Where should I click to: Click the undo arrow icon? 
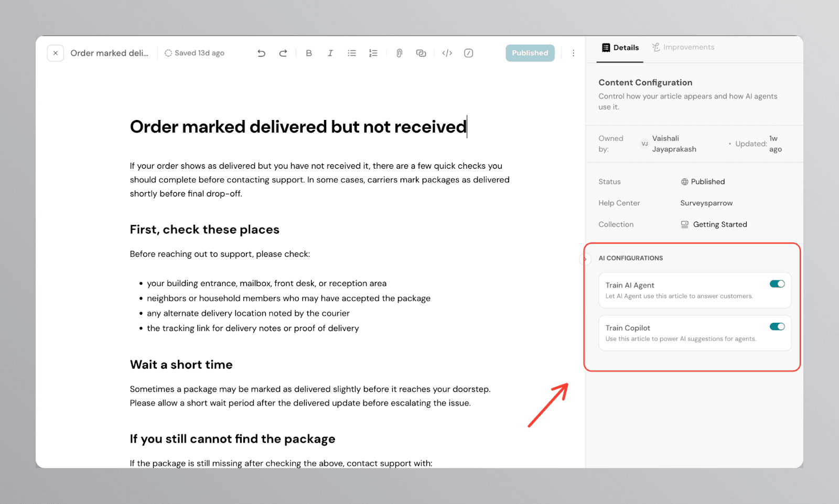tap(261, 53)
